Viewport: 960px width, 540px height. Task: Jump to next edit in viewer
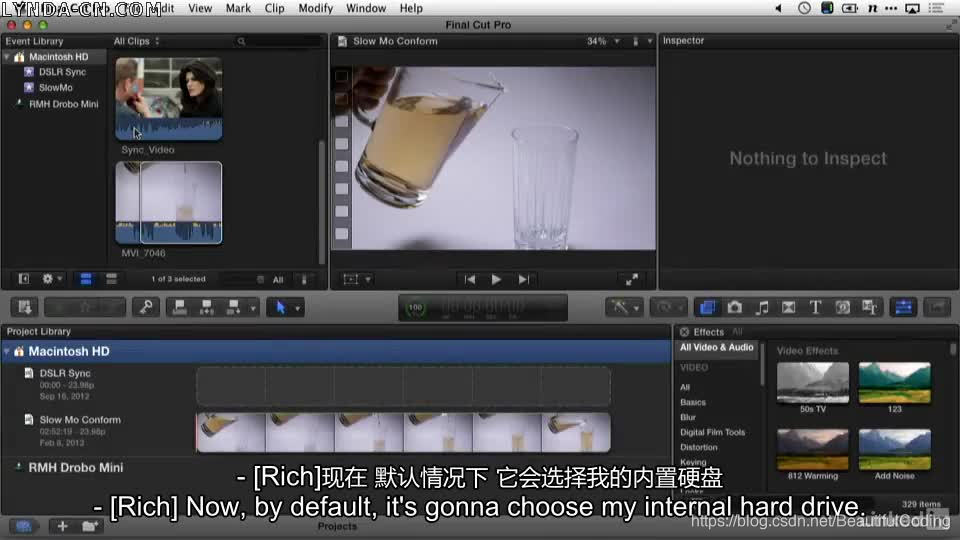523,279
